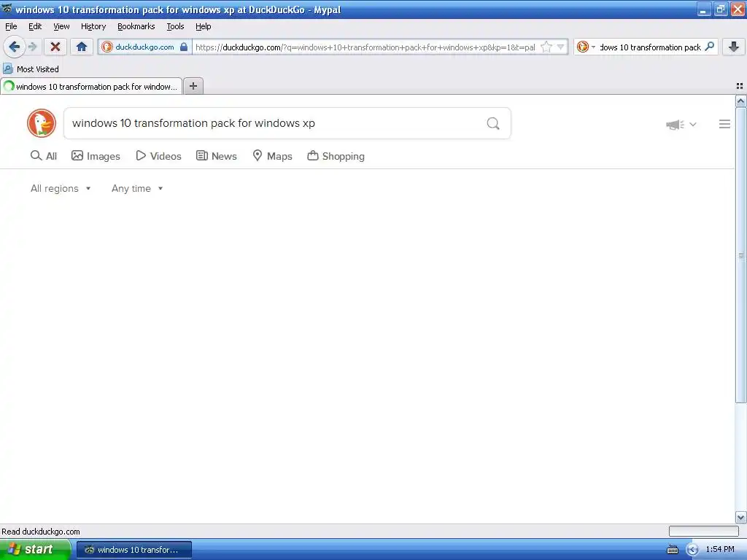Click the duckduckgo.com site identity button
This screenshot has height=560, width=747.
click(x=144, y=47)
